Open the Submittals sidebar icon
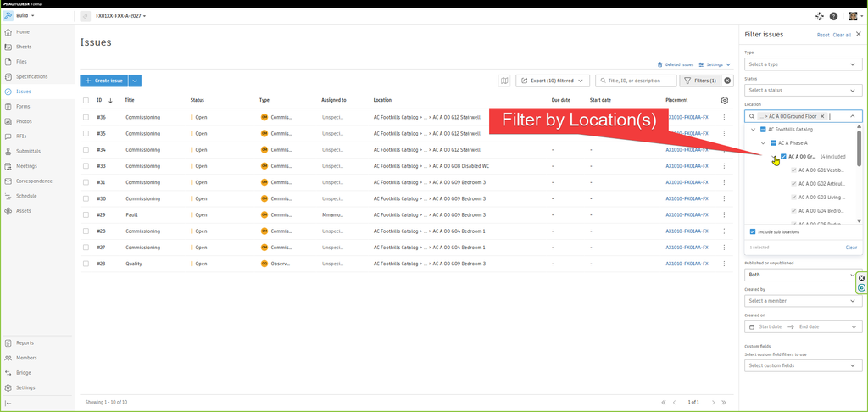Image resolution: width=868 pixels, height=412 pixels. coord(8,151)
